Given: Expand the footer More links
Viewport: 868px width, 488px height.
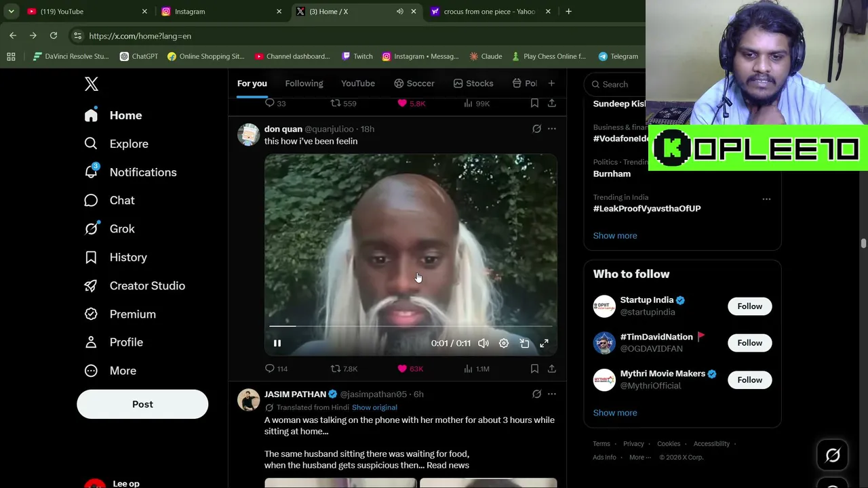Looking at the screenshot, I should 641,457.
